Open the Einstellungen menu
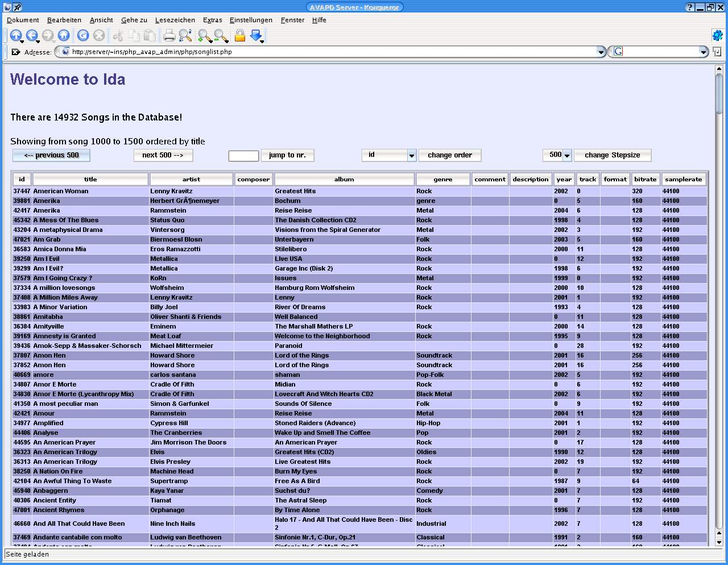This screenshot has width=728, height=565. coord(251,20)
